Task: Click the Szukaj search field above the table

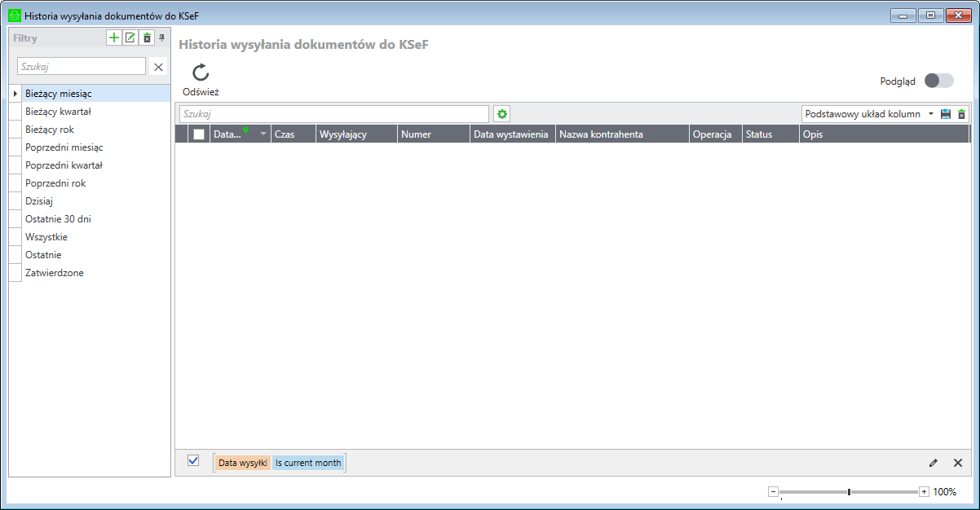Action: coord(334,114)
